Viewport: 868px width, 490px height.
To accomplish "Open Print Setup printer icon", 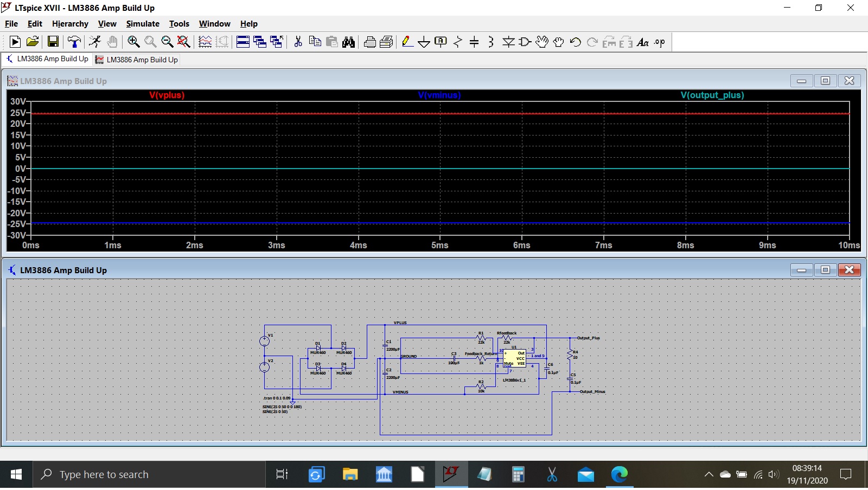I will [370, 42].
